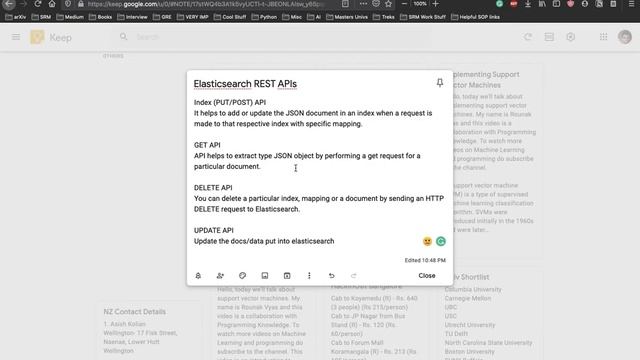Viewport: 640px width, 360px height.
Task: Open the Medium bookmarks folder
Action: pos(70,17)
